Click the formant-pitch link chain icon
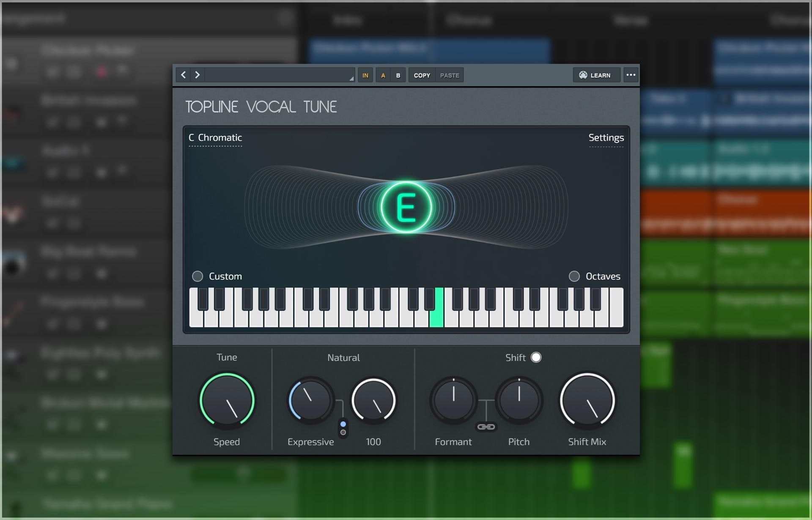Viewport: 812px width, 520px height. [x=486, y=427]
